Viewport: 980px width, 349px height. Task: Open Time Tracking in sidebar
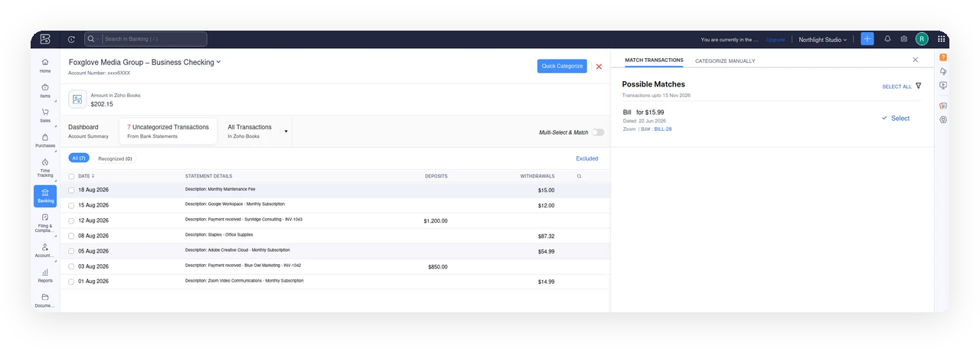pos(45,168)
